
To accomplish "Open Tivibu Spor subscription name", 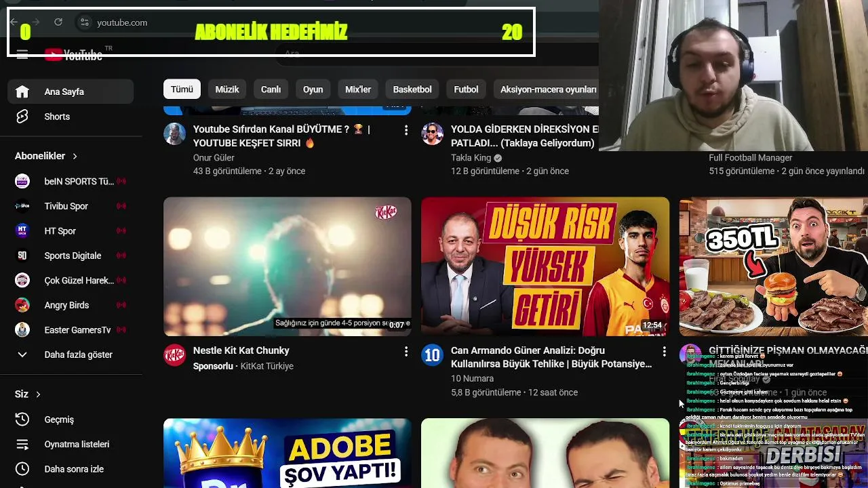I will (66, 206).
